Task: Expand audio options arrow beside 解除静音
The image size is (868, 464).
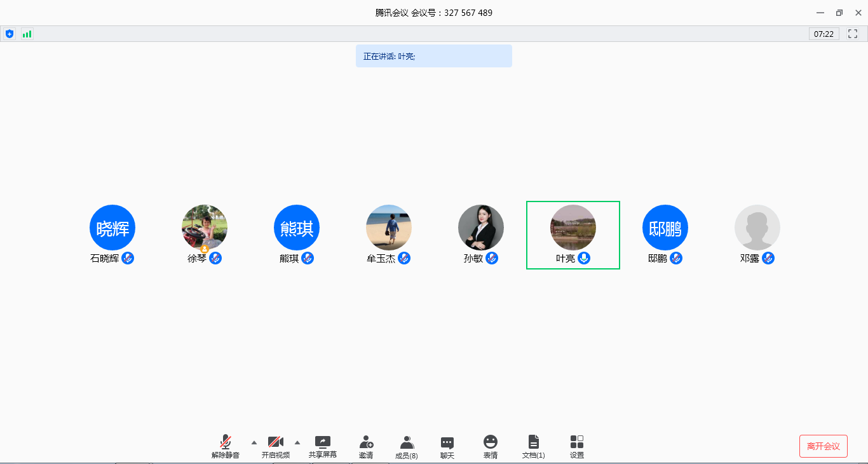Action: pyautogui.click(x=254, y=442)
